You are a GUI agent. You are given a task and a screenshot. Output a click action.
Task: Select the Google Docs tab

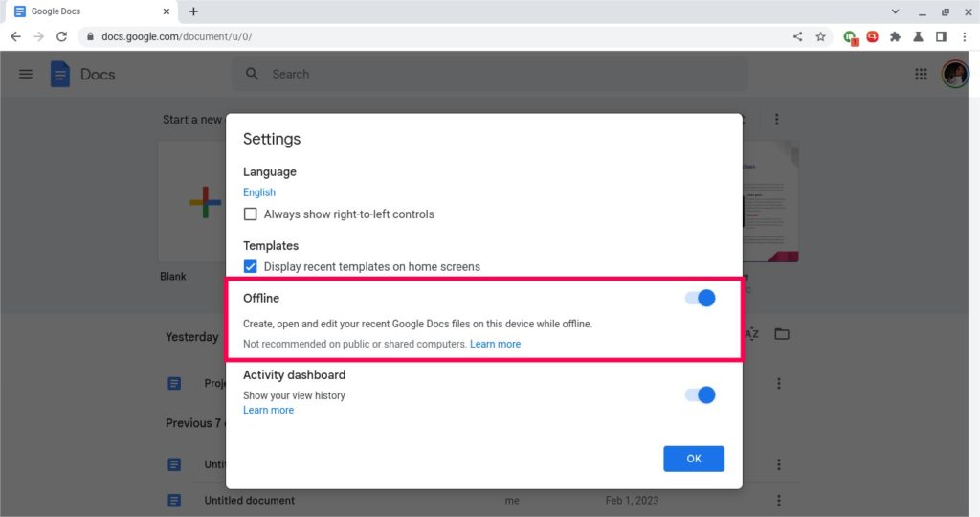91,11
